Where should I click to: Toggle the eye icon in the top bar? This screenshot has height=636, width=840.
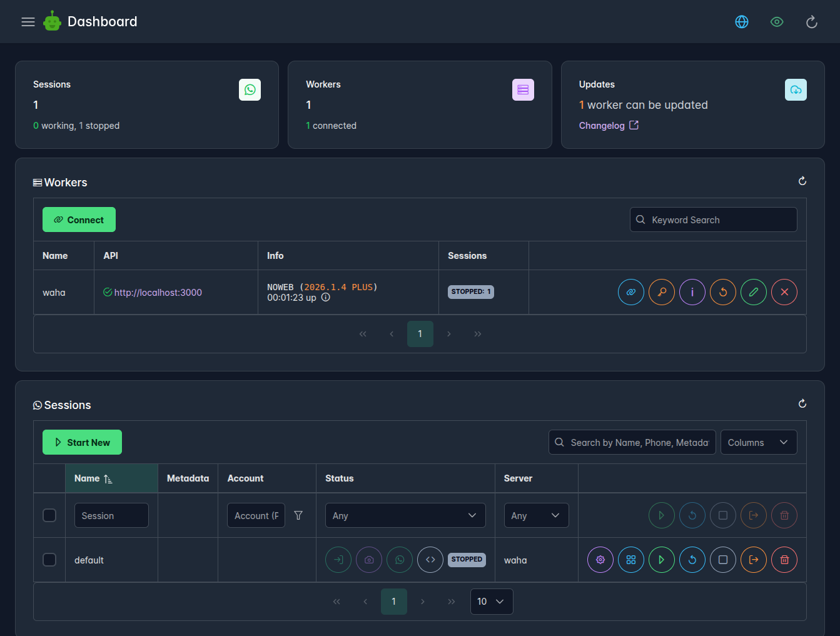coord(777,21)
